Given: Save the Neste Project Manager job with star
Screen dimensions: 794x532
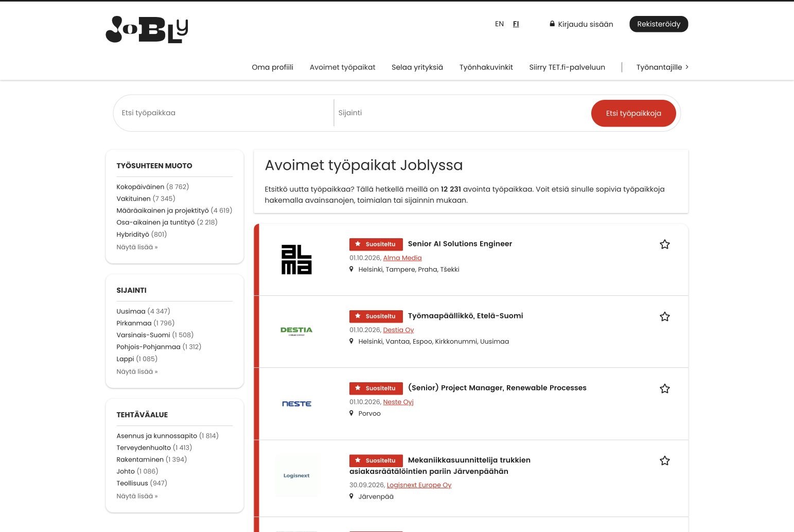Looking at the screenshot, I should (665, 388).
